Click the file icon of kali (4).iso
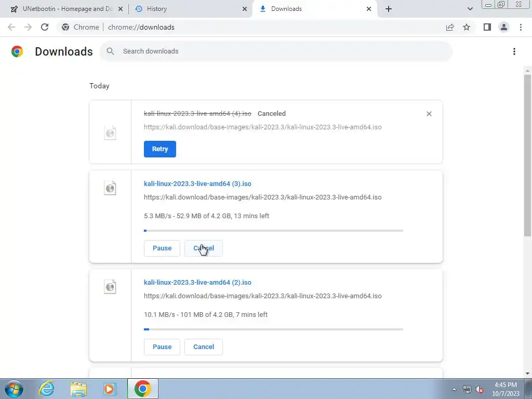 (110, 132)
